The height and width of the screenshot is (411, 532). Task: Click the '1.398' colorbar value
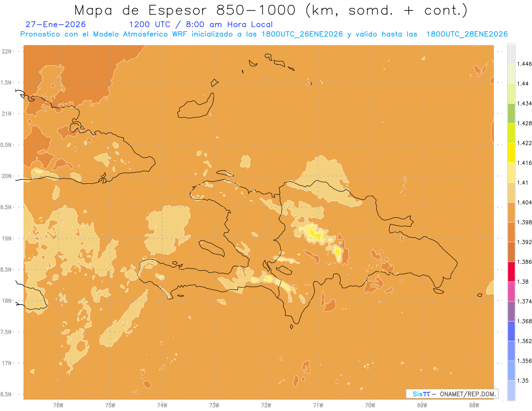tap(524, 222)
